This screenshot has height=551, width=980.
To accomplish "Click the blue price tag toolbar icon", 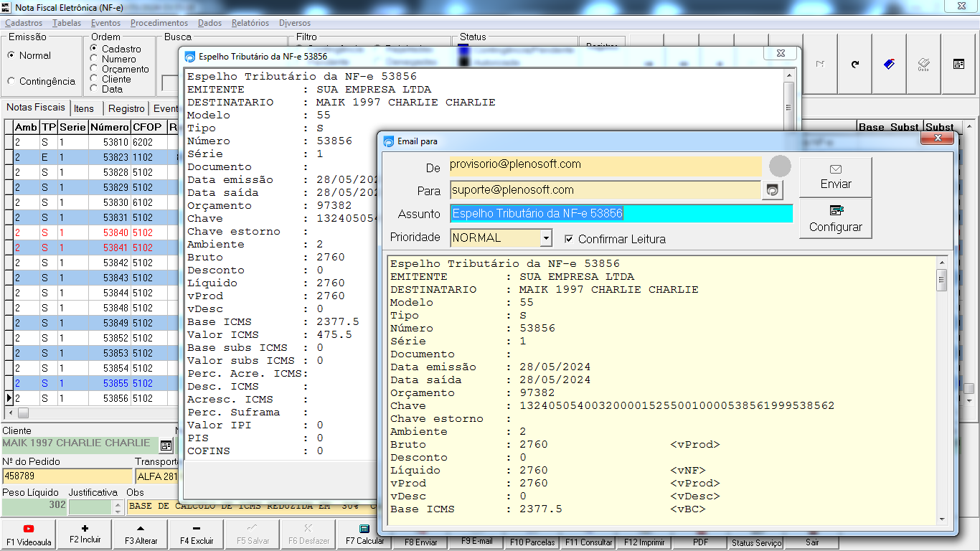I will coord(889,65).
